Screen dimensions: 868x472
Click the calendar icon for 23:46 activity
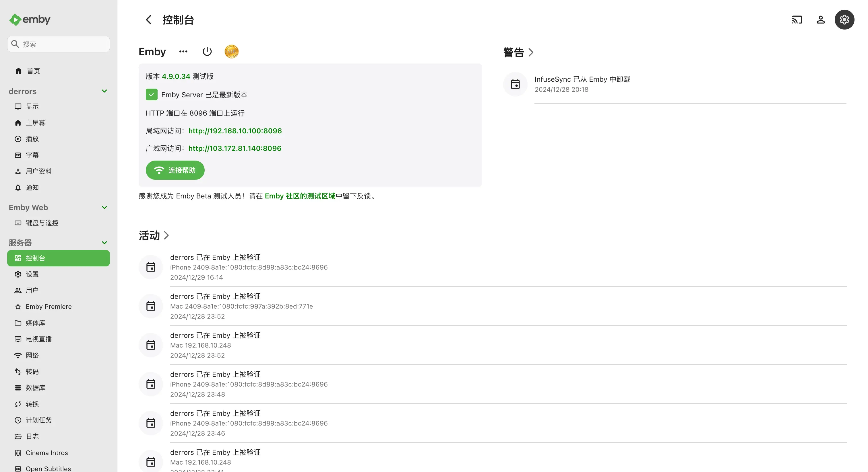pyautogui.click(x=151, y=424)
